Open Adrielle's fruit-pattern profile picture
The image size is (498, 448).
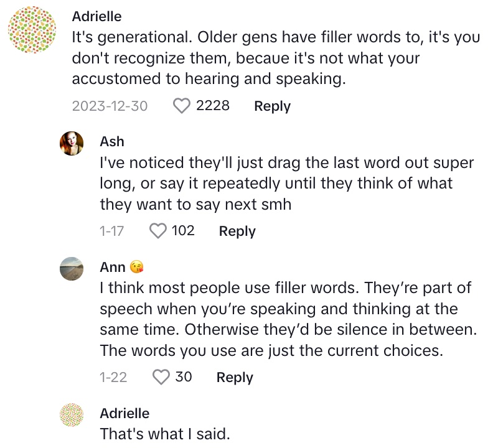point(32,30)
